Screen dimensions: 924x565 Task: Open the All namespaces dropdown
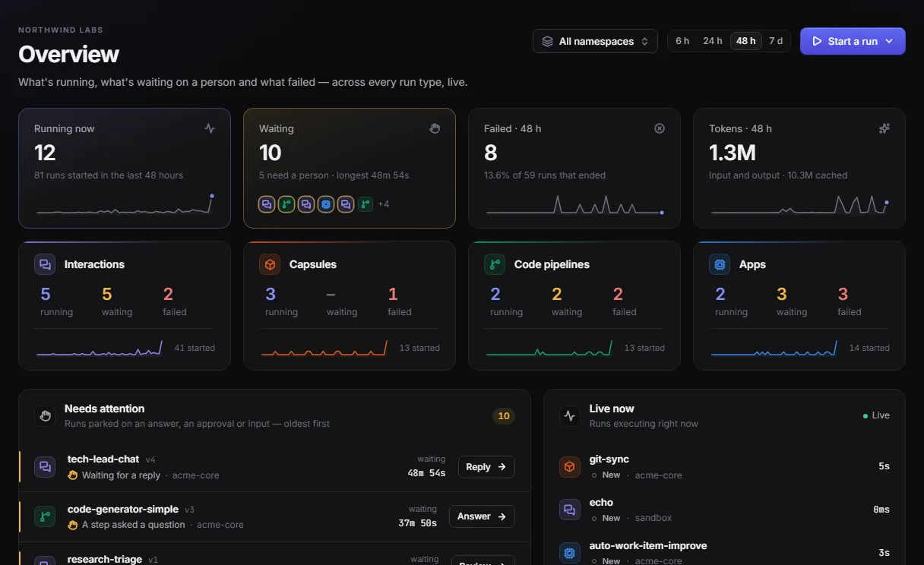tap(595, 41)
